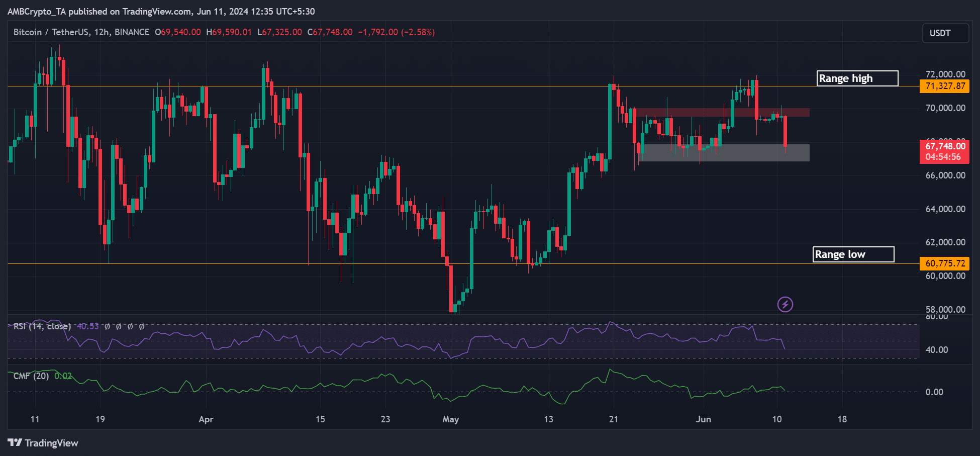
Task: Click the closing price C67,748.00 value
Action: click(x=330, y=32)
